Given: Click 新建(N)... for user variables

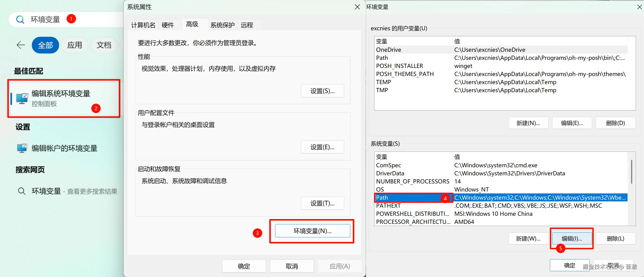Looking at the screenshot, I should coord(528,123).
